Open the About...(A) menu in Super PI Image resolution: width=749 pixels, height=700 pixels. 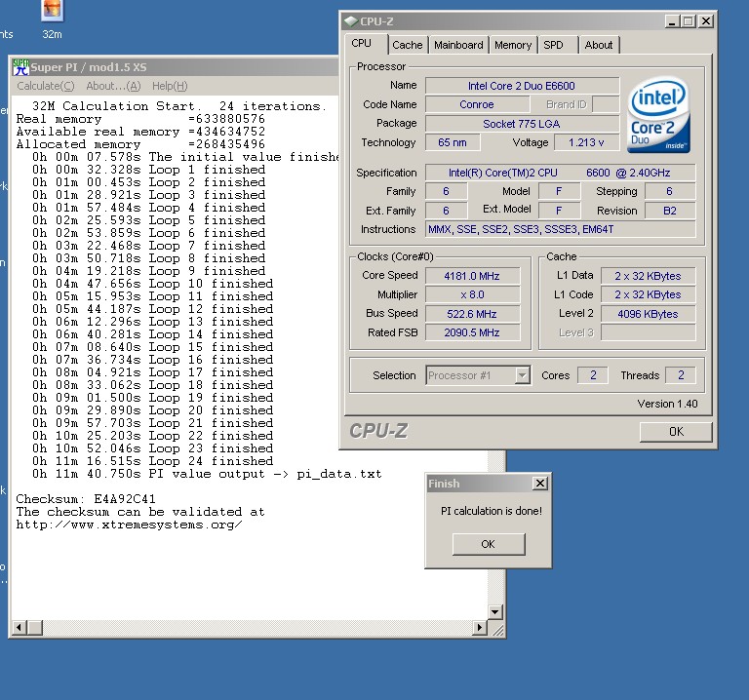pos(113,86)
